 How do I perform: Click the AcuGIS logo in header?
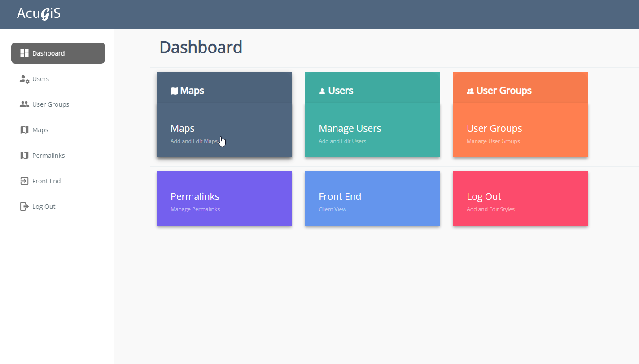[39, 14]
